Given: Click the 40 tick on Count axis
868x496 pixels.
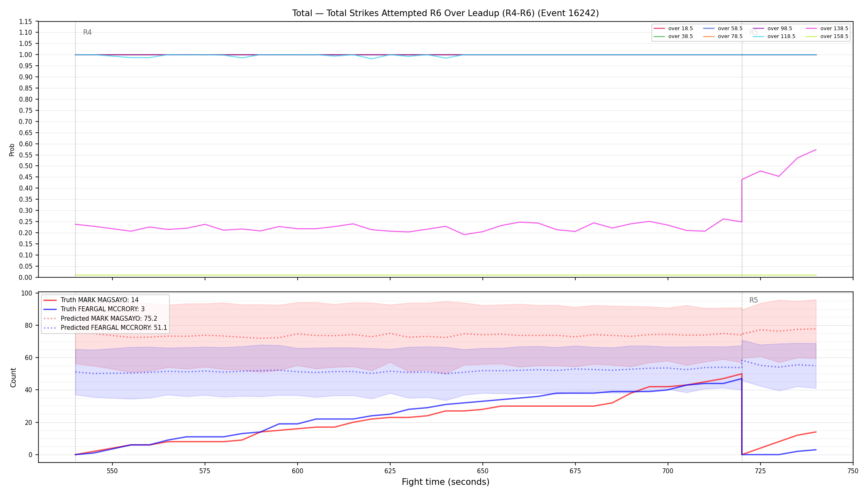Looking at the screenshot, I should [x=29, y=390].
